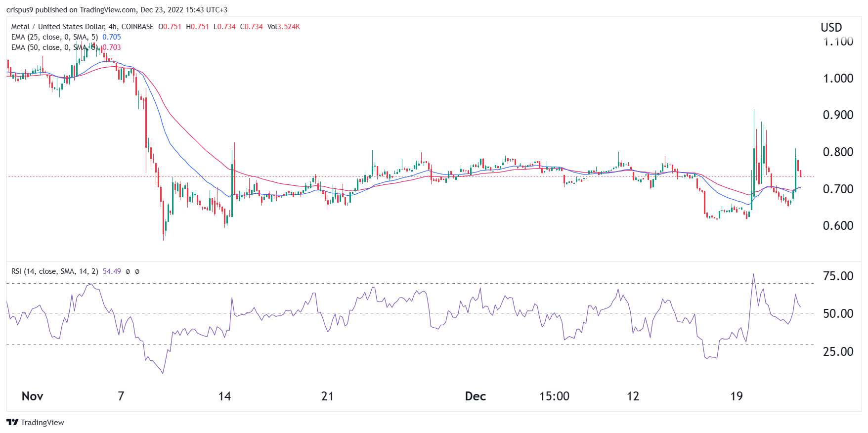Click the low price L0.734 readout
This screenshot has width=868, height=433.
[x=225, y=27]
